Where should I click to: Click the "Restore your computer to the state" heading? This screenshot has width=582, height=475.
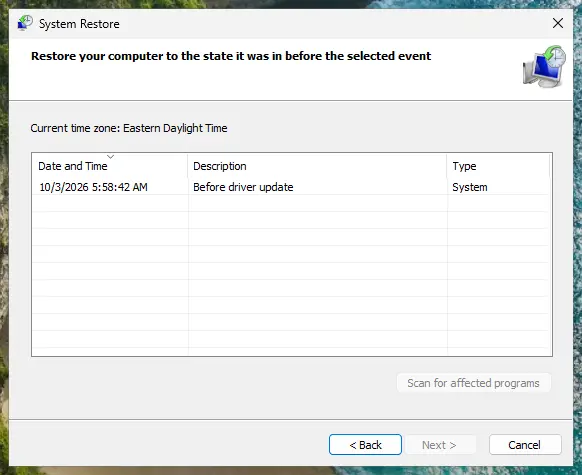[x=231, y=56]
